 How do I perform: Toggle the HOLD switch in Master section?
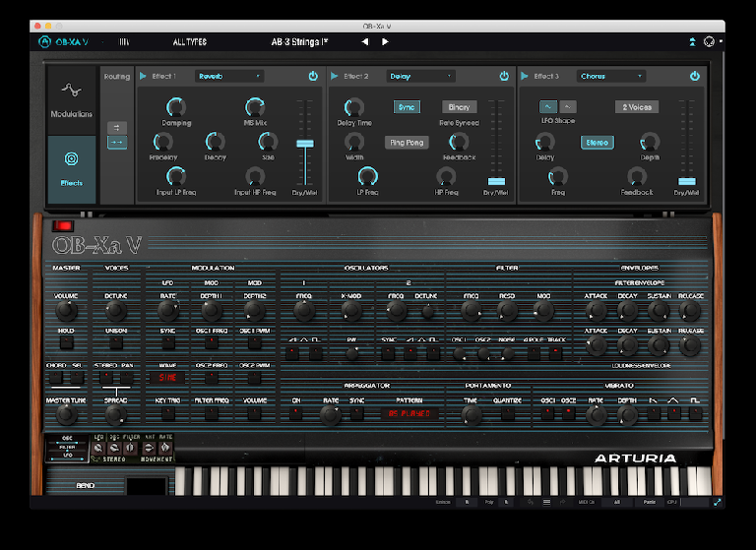click(x=66, y=342)
